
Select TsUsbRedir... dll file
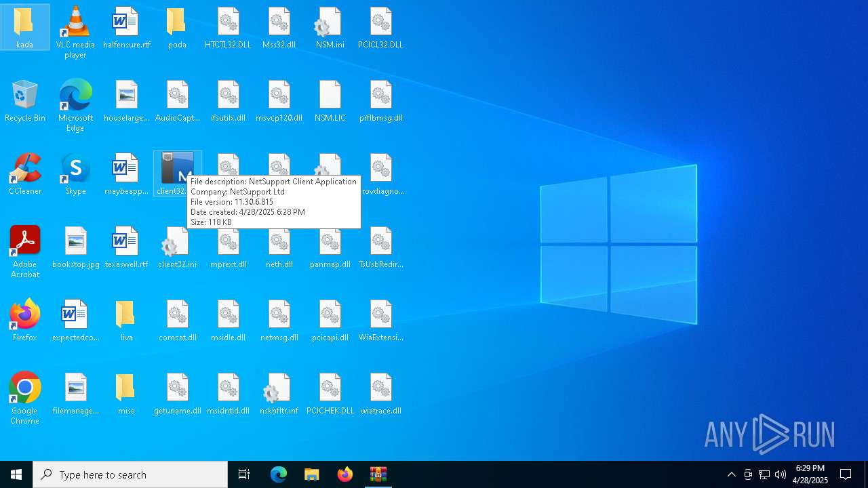pyautogui.click(x=380, y=247)
